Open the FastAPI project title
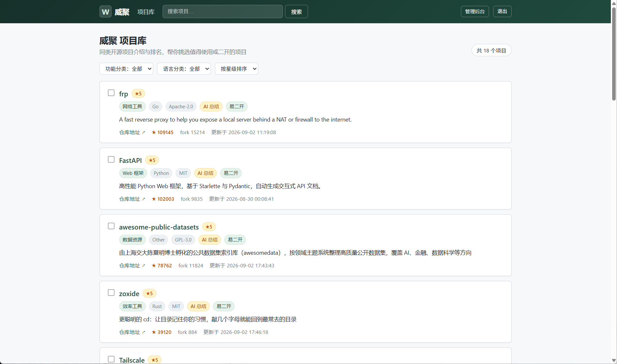This screenshot has height=364, width=617. click(x=130, y=160)
